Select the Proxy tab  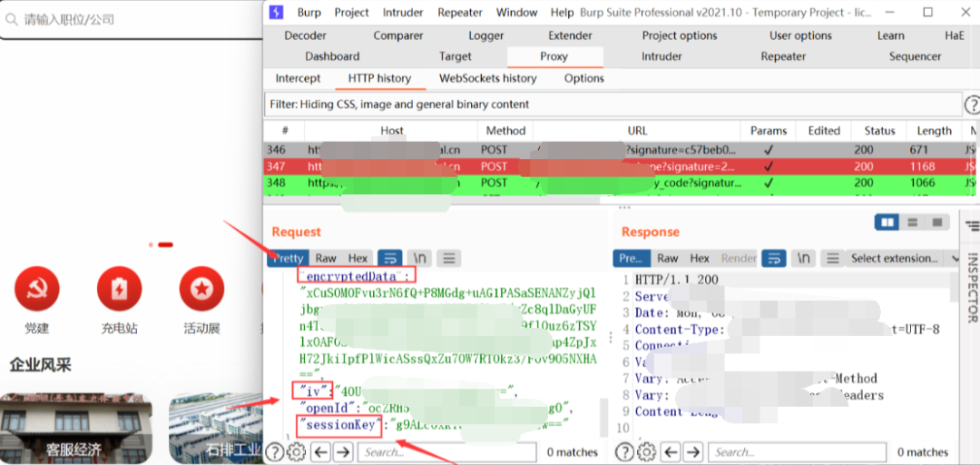(x=554, y=56)
